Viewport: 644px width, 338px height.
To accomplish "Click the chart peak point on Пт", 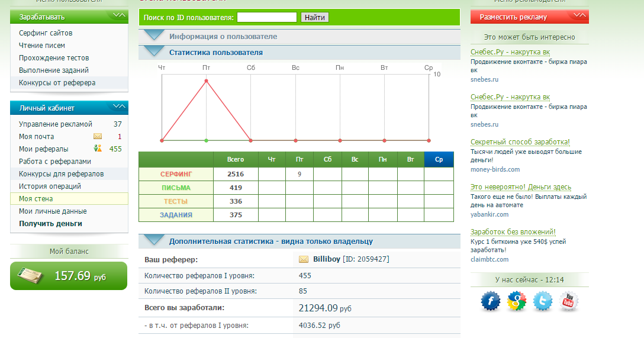I will (x=206, y=81).
